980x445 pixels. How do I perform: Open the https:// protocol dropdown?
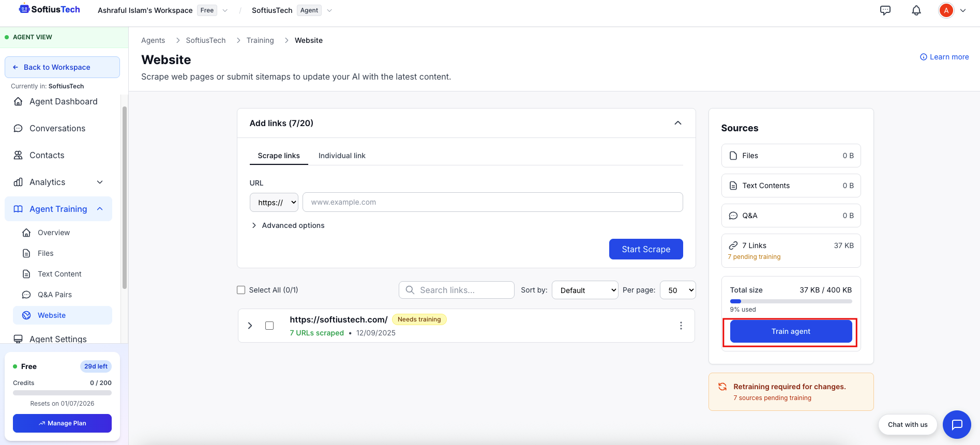click(274, 202)
